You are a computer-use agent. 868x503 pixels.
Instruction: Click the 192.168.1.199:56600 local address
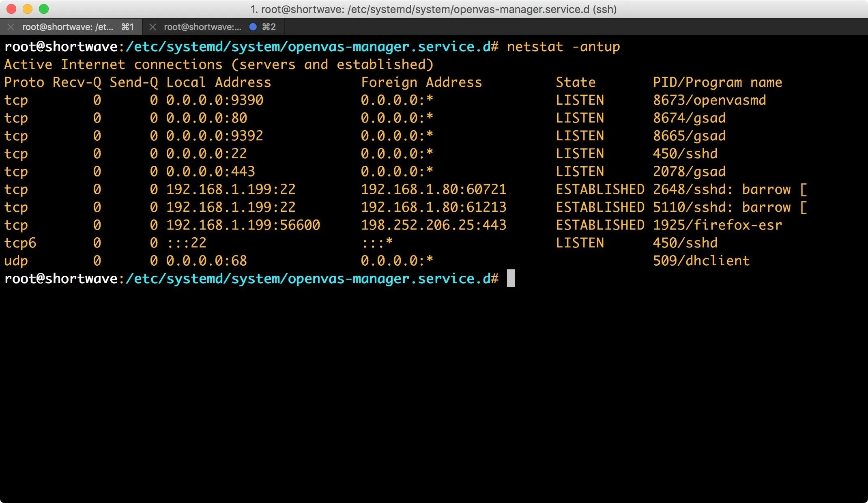pyautogui.click(x=243, y=225)
